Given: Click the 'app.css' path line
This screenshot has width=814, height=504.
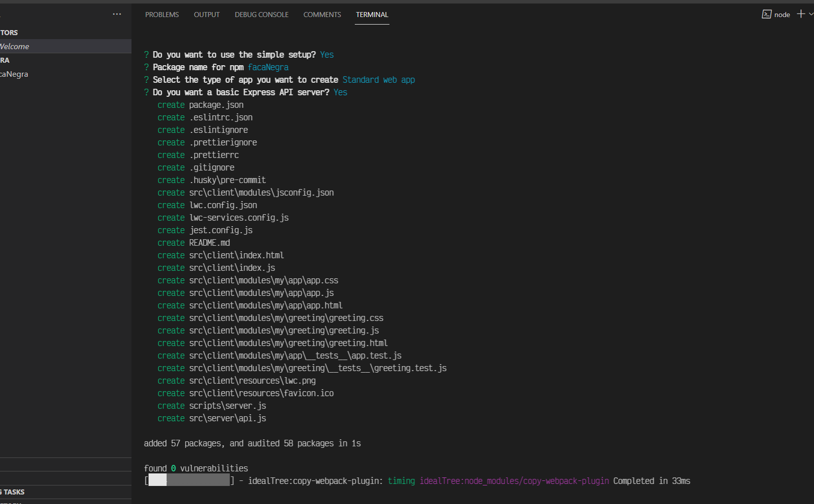Looking at the screenshot, I should click(248, 280).
